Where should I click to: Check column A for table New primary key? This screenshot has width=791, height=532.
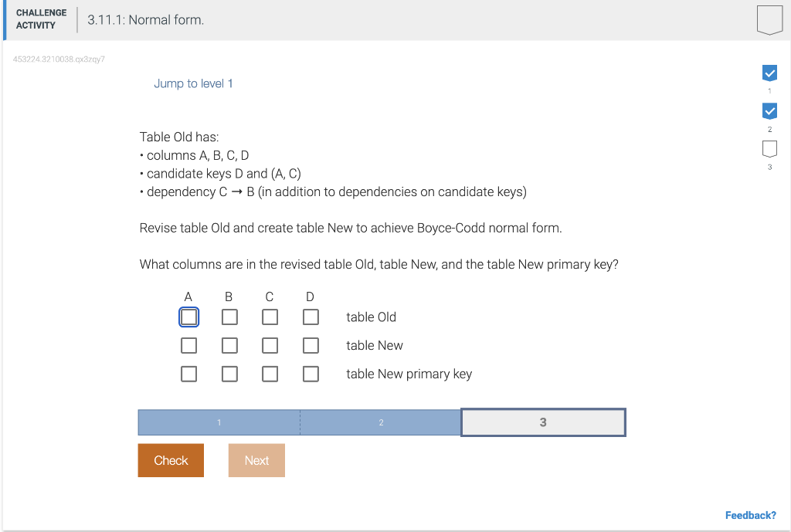click(x=188, y=374)
